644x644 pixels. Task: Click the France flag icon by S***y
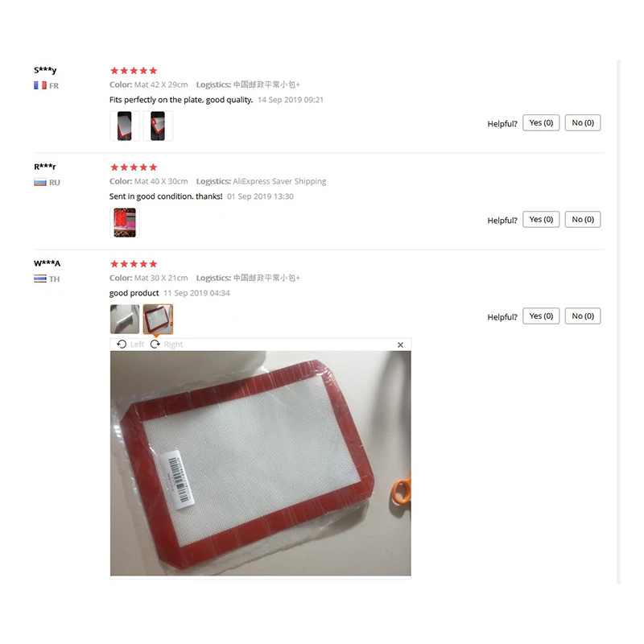40,85
